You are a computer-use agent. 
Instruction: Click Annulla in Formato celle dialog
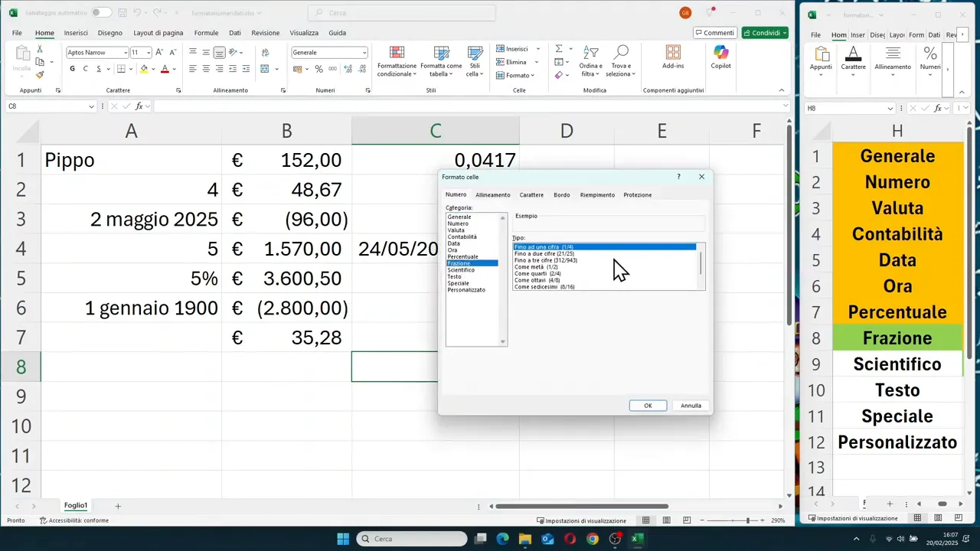click(691, 406)
